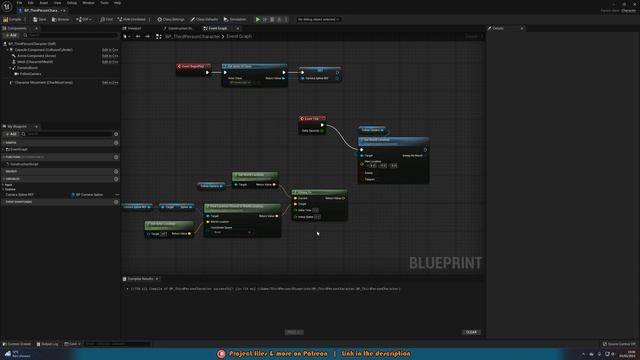This screenshot has width=640, height=360.
Task: Open the Content Drawer
Action: (17, 344)
